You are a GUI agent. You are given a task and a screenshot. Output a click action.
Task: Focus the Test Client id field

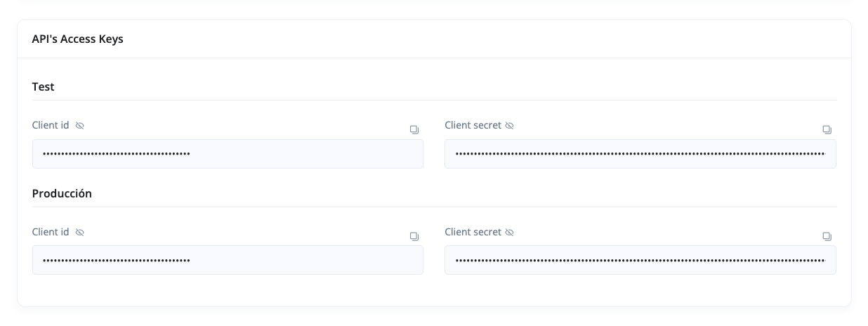pos(228,154)
